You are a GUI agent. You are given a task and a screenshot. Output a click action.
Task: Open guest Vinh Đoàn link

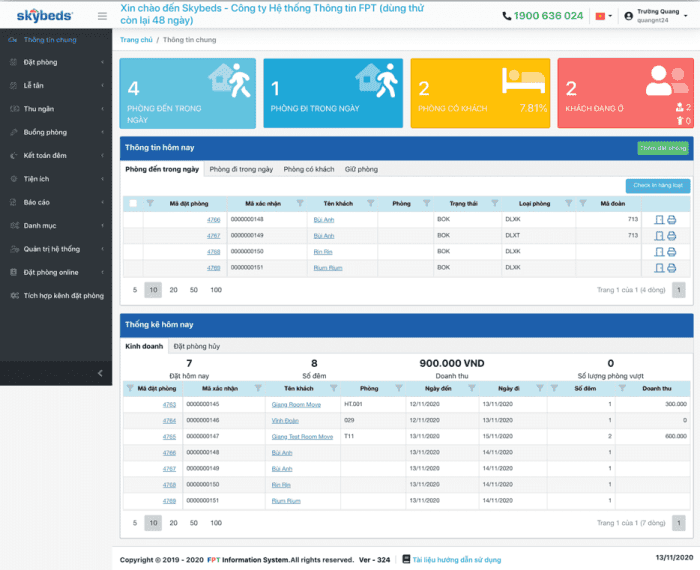tap(285, 420)
